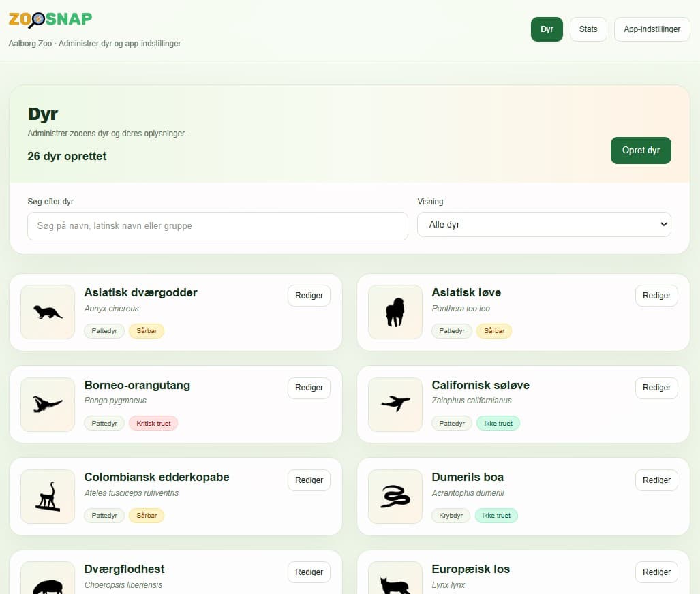Screen dimensions: 700x594
Task: Open App-indstillinger tab
Action: pos(652,29)
